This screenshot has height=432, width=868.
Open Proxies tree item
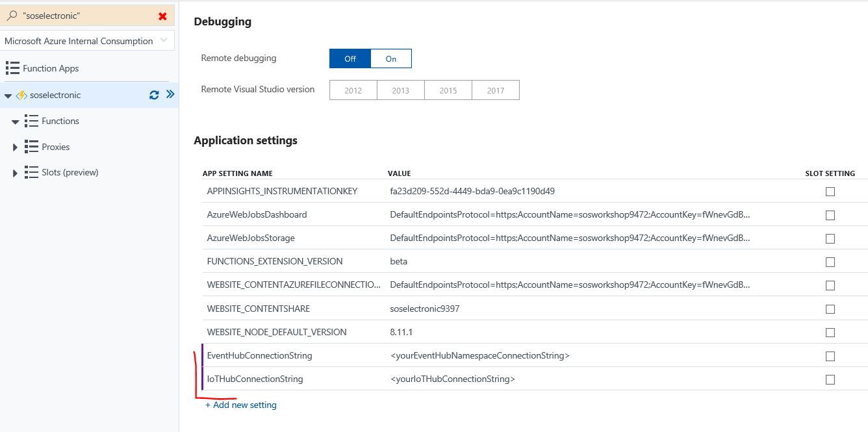pos(56,147)
